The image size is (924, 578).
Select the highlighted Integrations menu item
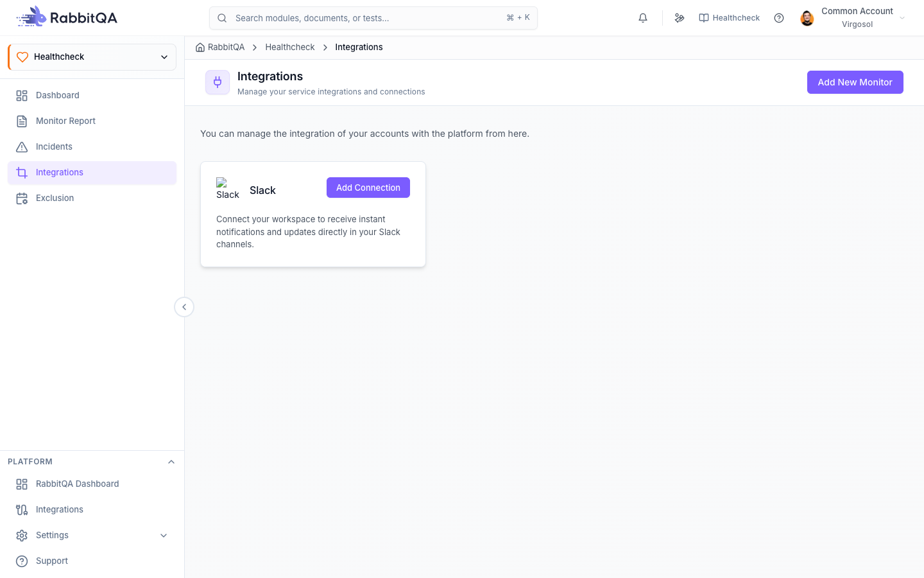tap(92, 172)
